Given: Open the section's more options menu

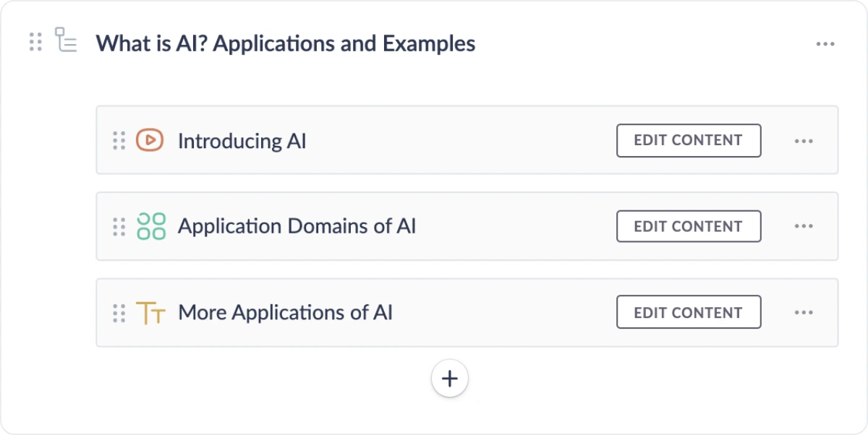Looking at the screenshot, I should [x=825, y=44].
